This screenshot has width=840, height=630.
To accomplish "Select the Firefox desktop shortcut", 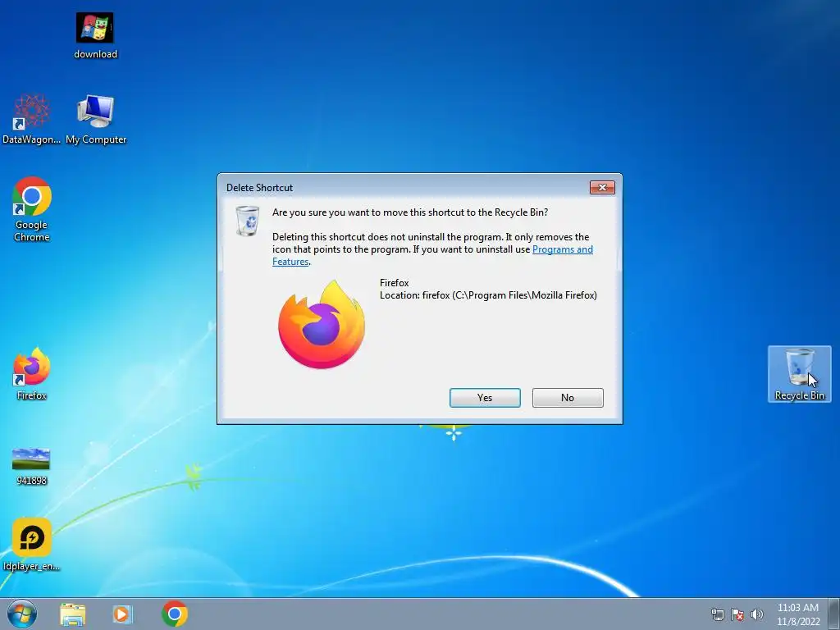I will [32, 373].
